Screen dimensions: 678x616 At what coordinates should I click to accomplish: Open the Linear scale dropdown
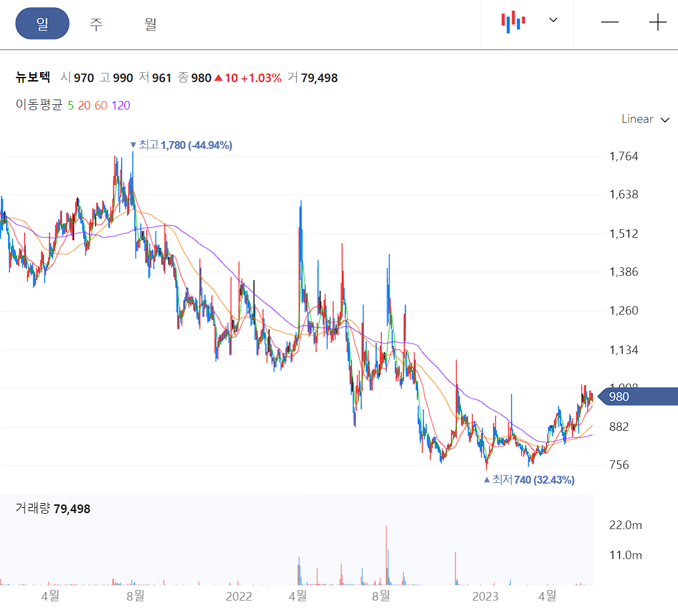(645, 120)
